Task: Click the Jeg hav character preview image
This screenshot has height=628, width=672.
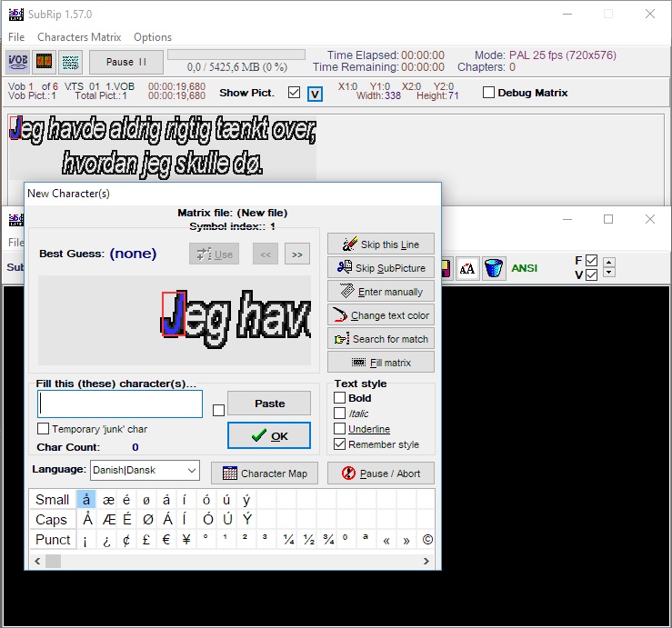Action: (175, 320)
